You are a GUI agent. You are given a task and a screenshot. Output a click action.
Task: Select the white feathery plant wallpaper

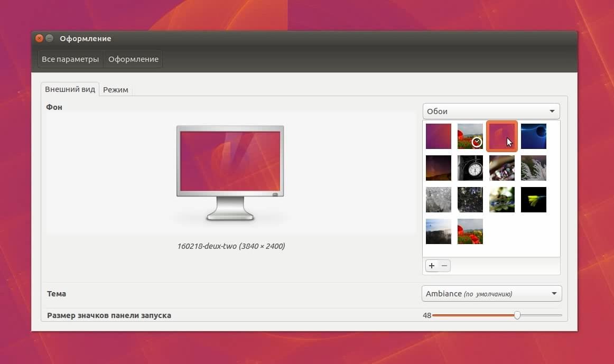point(534,168)
